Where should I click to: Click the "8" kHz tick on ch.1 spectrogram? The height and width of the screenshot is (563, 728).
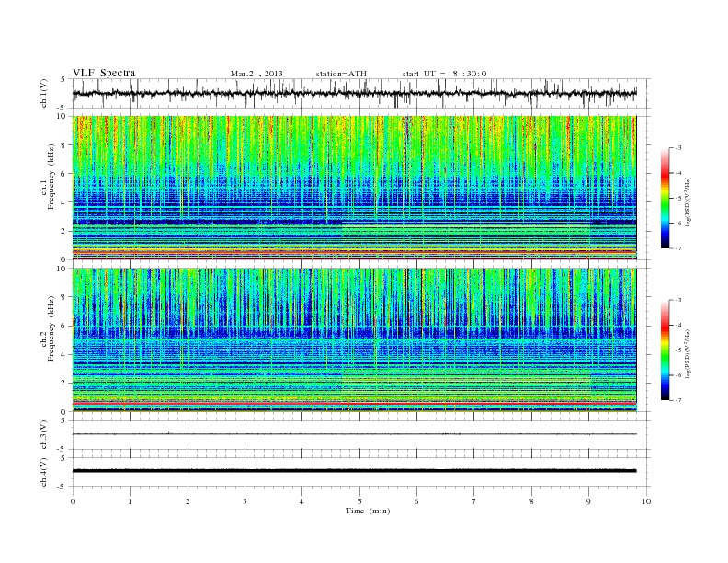[x=63, y=145]
